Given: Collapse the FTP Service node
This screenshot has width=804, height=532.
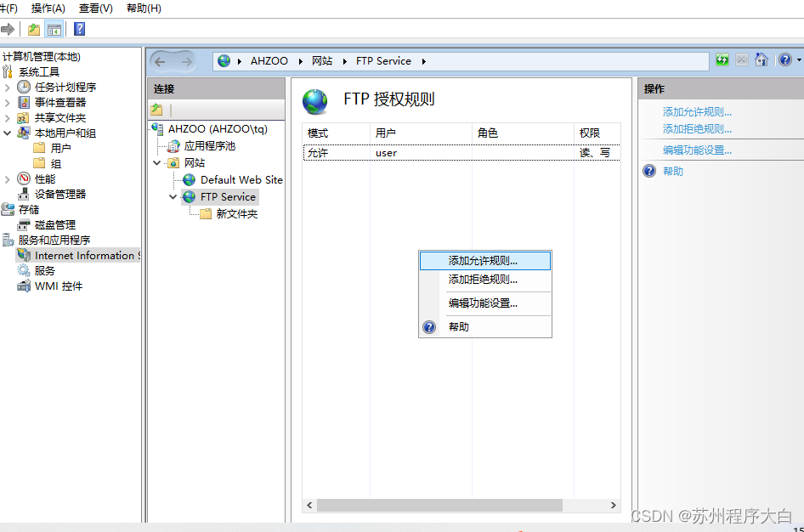Looking at the screenshot, I should coord(173,197).
